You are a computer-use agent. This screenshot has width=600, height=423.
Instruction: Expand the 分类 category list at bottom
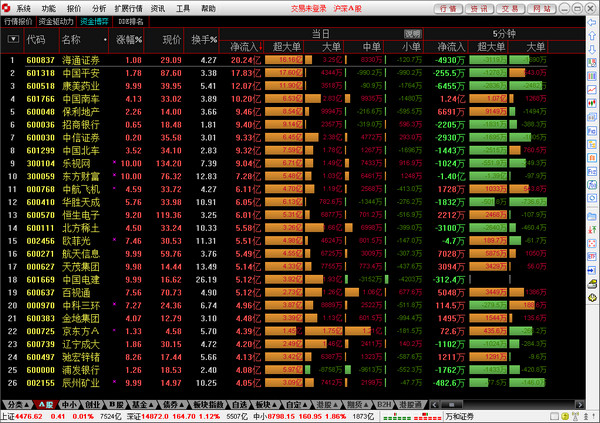click(x=15, y=404)
